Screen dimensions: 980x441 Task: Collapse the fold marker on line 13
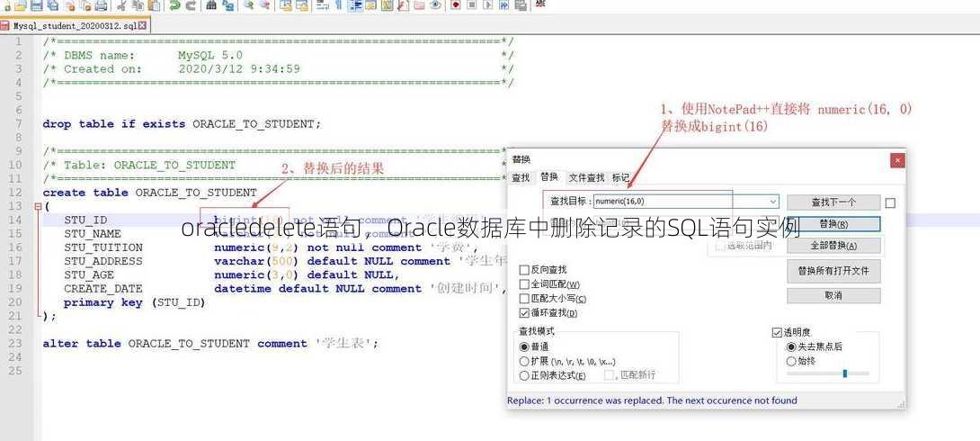point(38,206)
